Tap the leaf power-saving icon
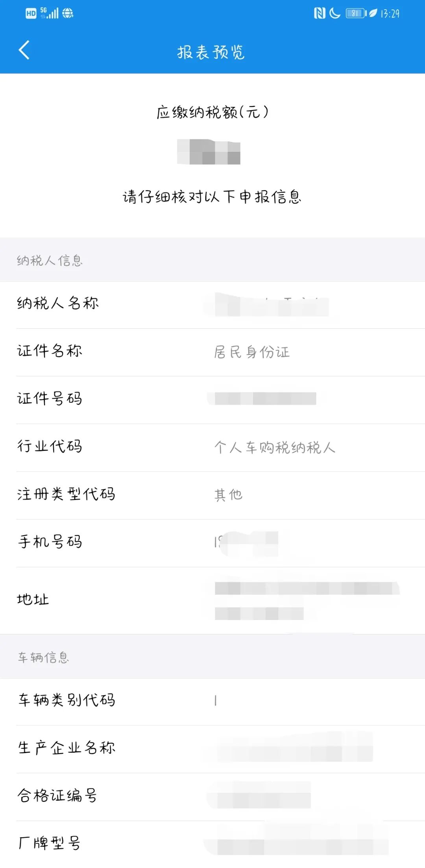The width and height of the screenshot is (425, 868). pyautogui.click(x=373, y=13)
